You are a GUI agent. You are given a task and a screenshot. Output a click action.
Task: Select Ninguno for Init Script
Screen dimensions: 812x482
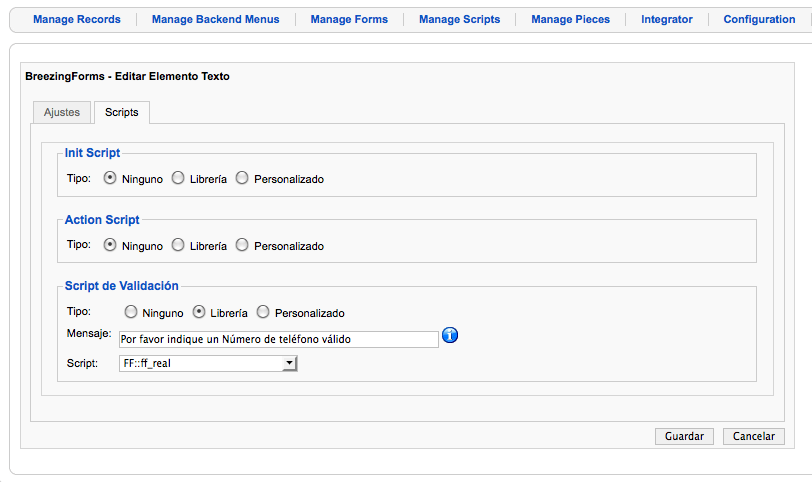point(110,178)
